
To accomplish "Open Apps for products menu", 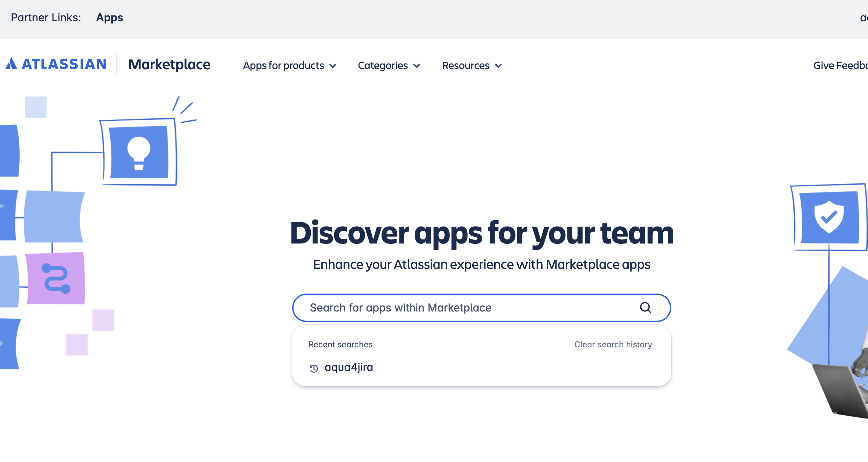I will [x=283, y=66].
